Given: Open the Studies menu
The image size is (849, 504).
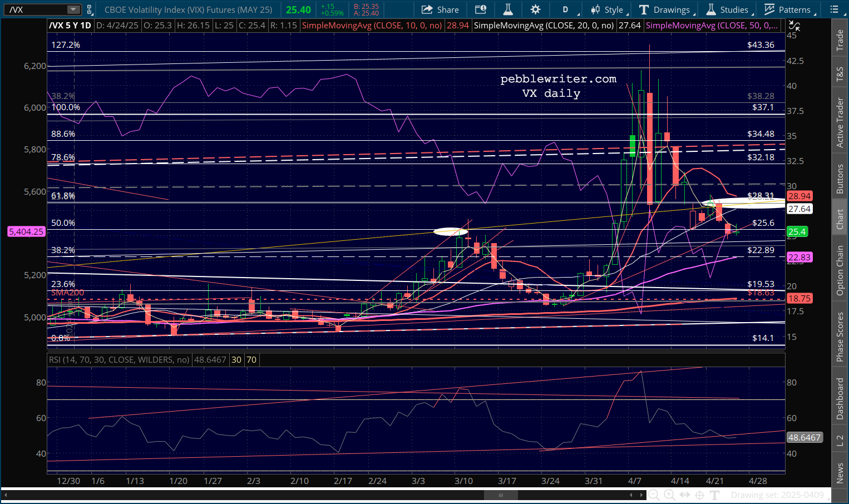Looking at the screenshot, I should pos(728,9).
